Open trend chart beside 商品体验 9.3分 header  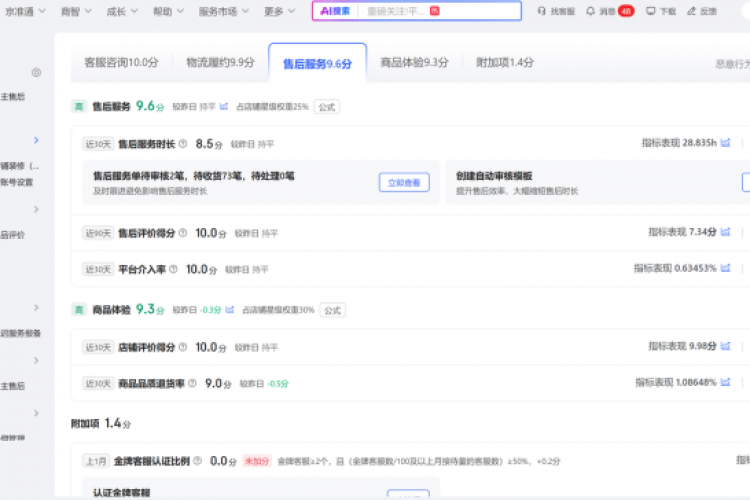coord(230,310)
